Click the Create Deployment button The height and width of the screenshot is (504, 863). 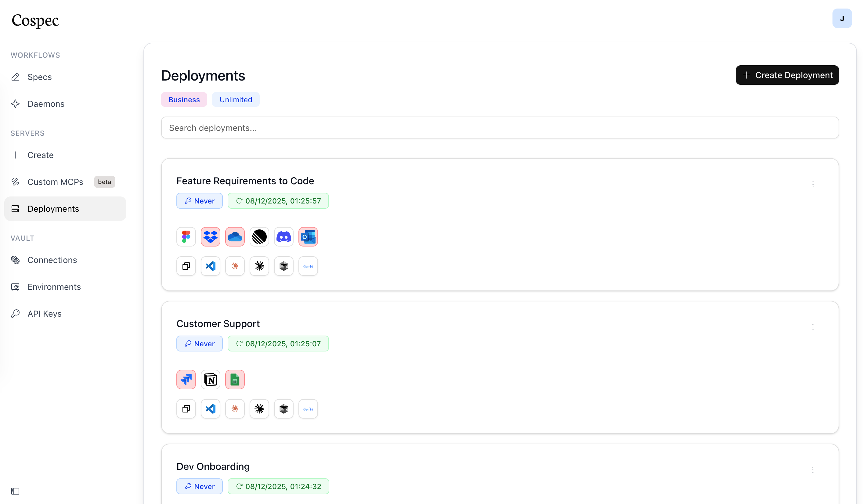tap(787, 75)
